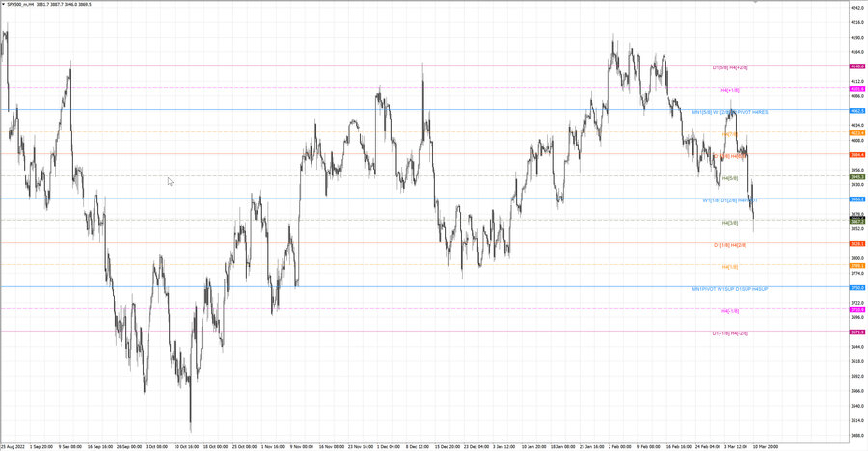Select 'MN1PIVOT W1SUP D1SUP H4SUP' label

[730, 289]
